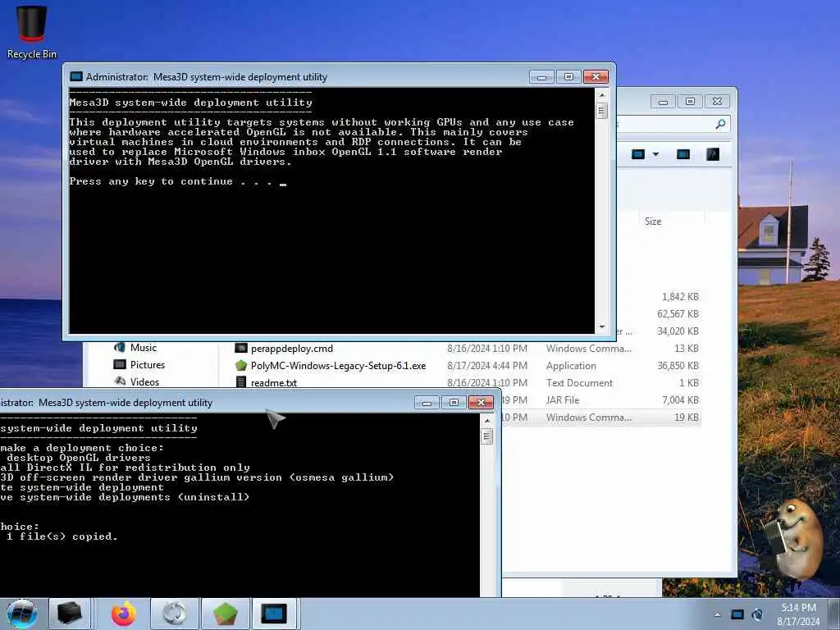Click the '1 file(s) copied.' console line
Screen dimensions: 840x630
[62, 536]
